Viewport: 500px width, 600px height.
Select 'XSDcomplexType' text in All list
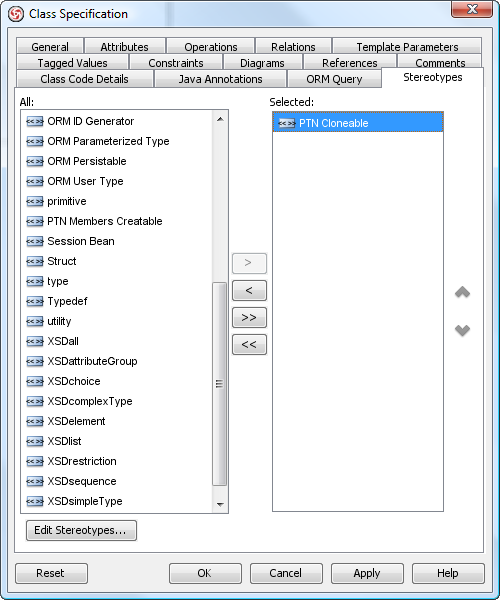pos(90,401)
